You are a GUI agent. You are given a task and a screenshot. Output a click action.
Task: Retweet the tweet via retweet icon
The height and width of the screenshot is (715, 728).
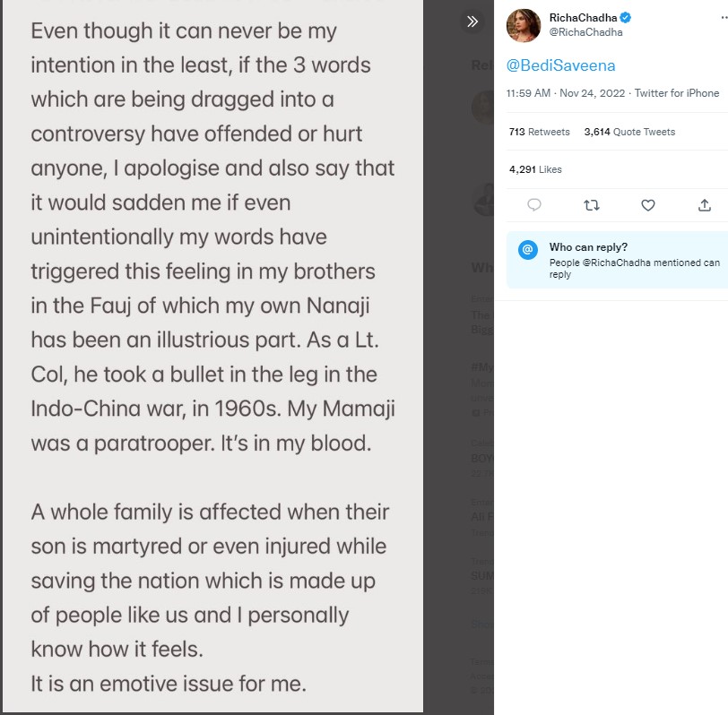[x=591, y=205]
